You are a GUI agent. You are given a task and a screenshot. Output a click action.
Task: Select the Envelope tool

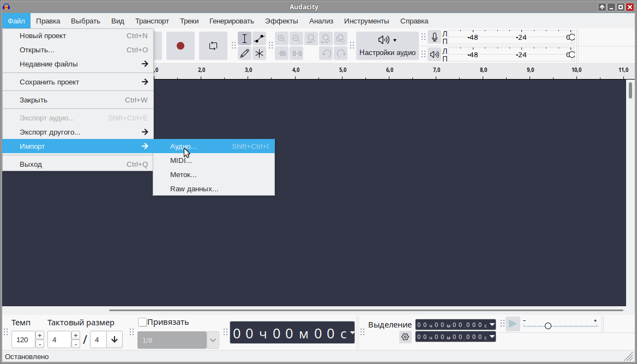pyautogui.click(x=259, y=39)
